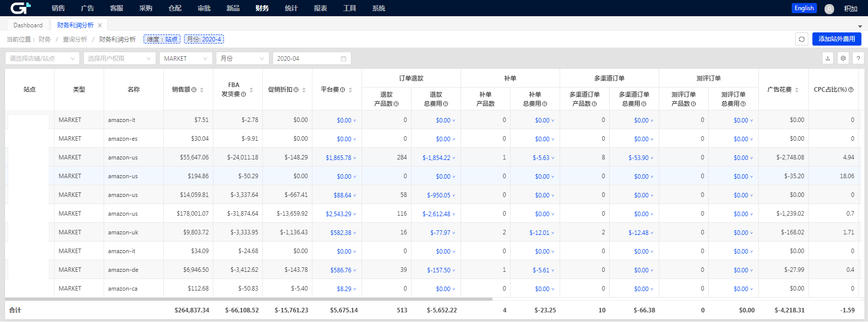Click the 月份: 2020-4 filter tag
This screenshot has height=322, width=868.
[204, 39]
